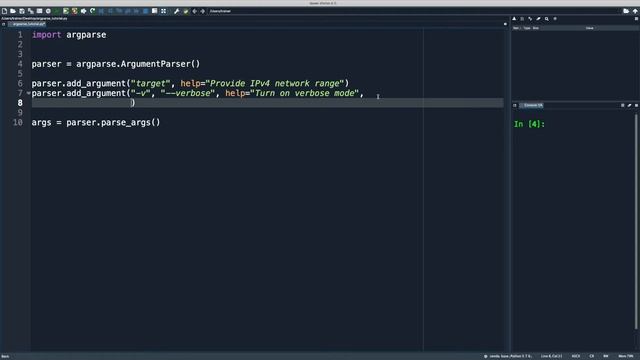The image size is (640, 360).
Task: Click the line and column status indicator
Action: [x=551, y=356]
